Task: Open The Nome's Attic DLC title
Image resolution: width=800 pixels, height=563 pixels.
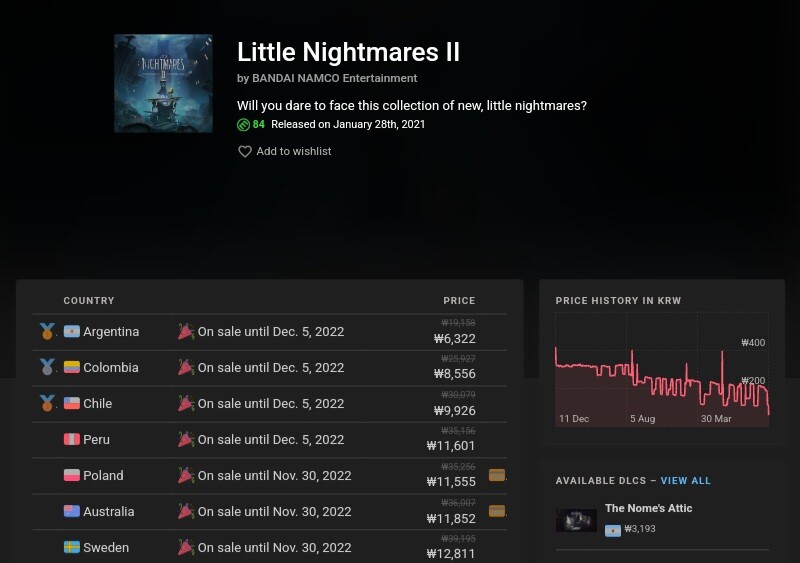Action: pyautogui.click(x=648, y=508)
